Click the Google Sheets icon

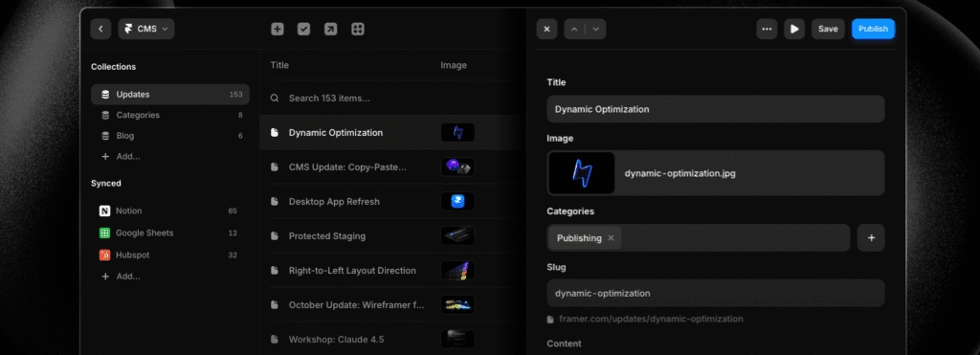(105, 233)
